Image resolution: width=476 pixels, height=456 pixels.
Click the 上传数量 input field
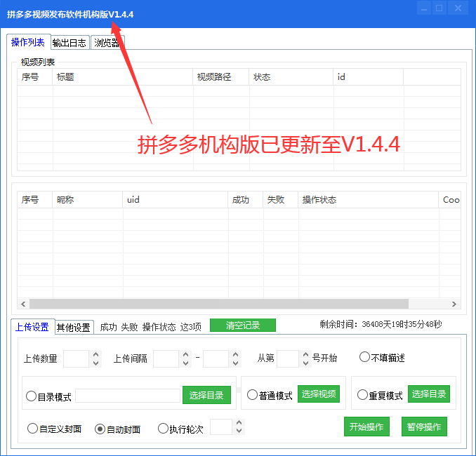pos(77,358)
